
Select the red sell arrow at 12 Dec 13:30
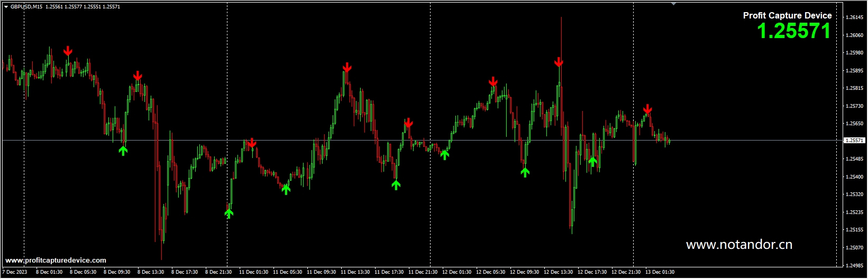coord(559,62)
